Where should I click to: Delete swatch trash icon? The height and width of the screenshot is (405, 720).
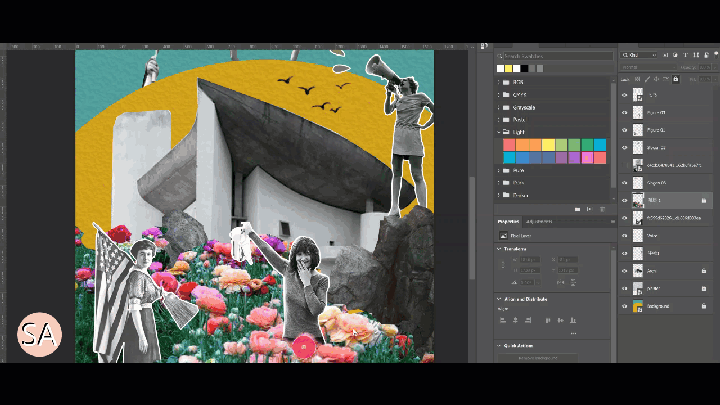[602, 209]
